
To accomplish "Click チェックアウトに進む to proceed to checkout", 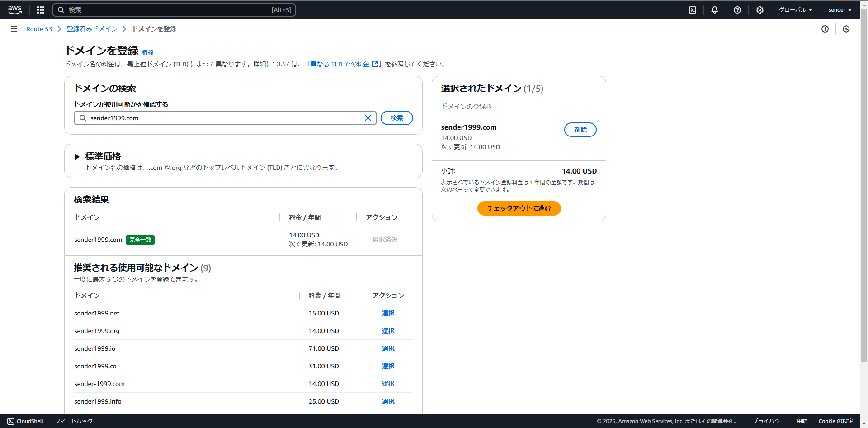I will coord(519,208).
